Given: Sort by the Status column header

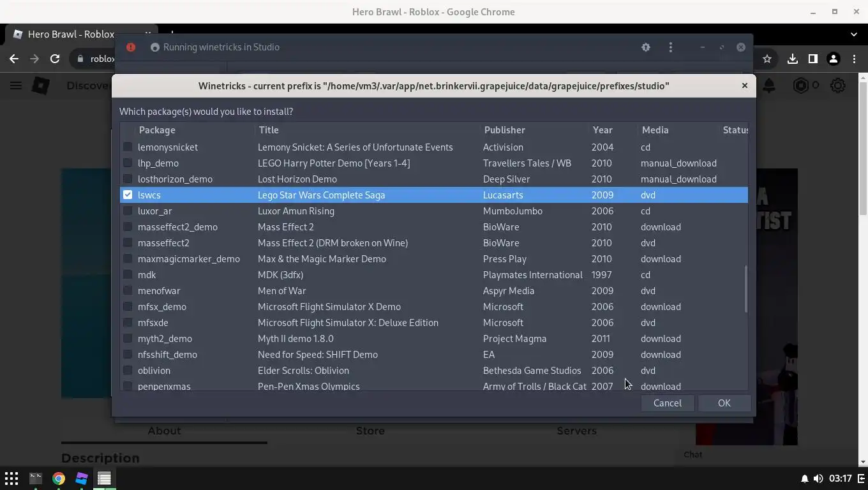Looking at the screenshot, I should (x=734, y=130).
